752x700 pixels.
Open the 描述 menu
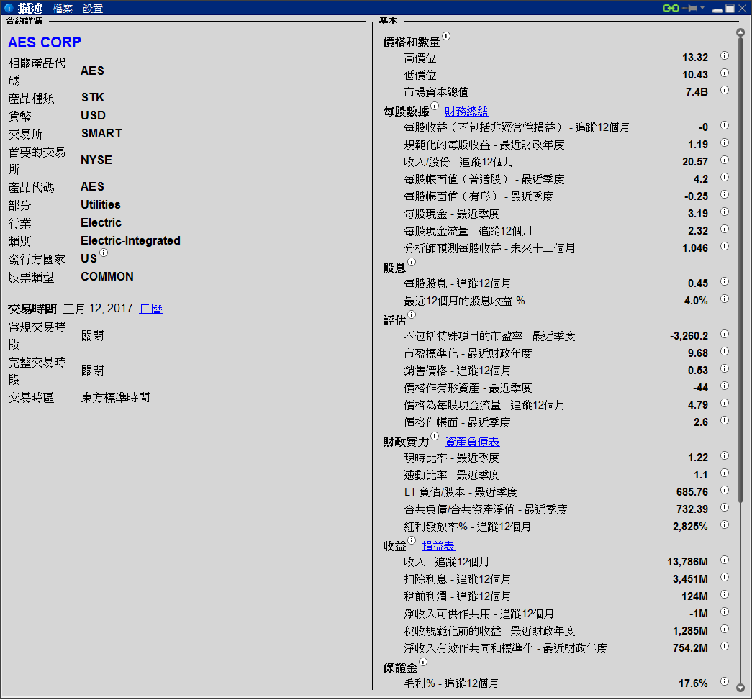30,8
